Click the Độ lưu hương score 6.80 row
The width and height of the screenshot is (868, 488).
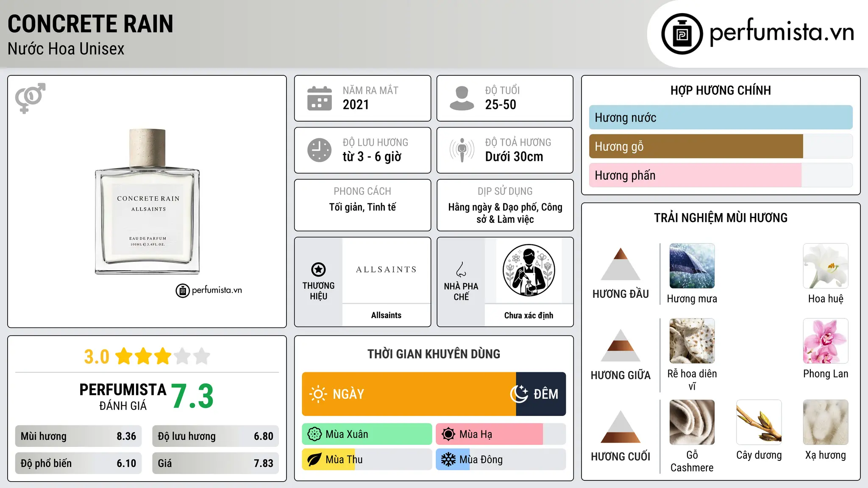[x=216, y=436]
